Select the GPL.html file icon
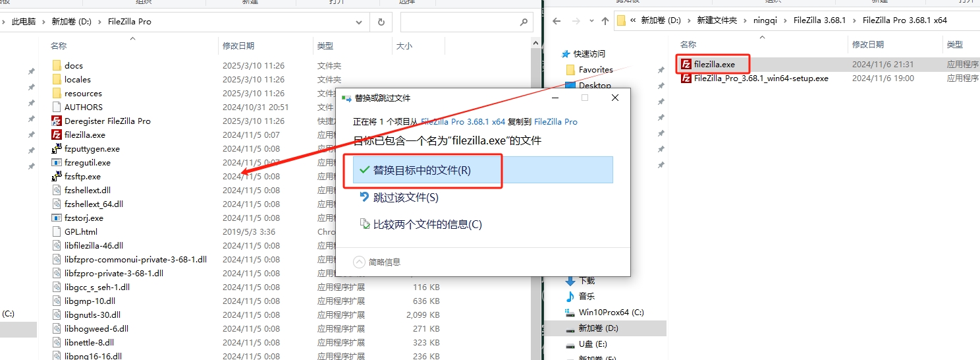The width and height of the screenshot is (980, 360). [x=57, y=231]
